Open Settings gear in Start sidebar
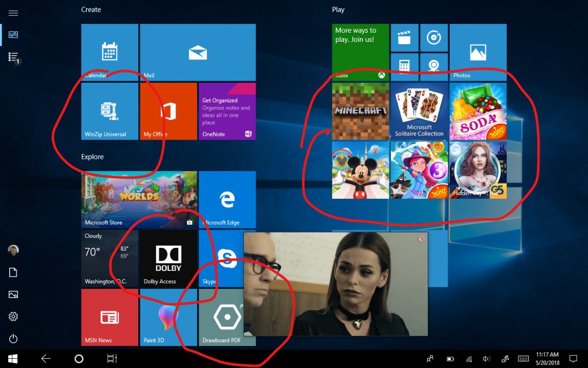 [x=13, y=316]
